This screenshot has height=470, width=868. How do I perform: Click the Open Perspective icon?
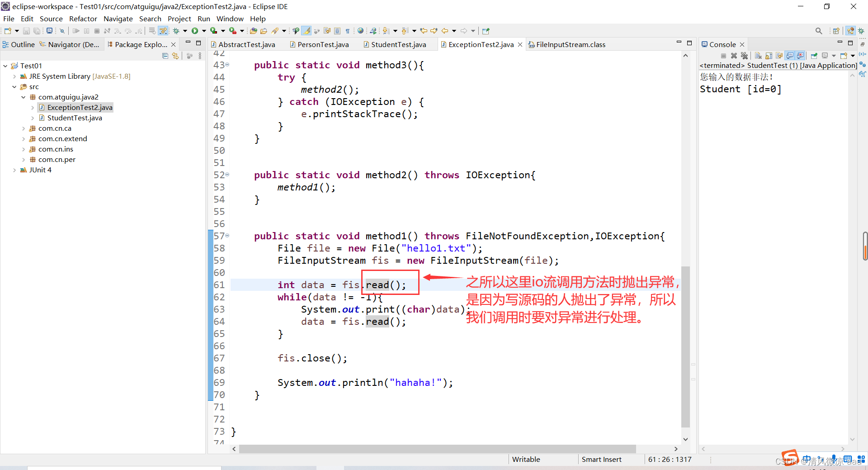[836, 31]
